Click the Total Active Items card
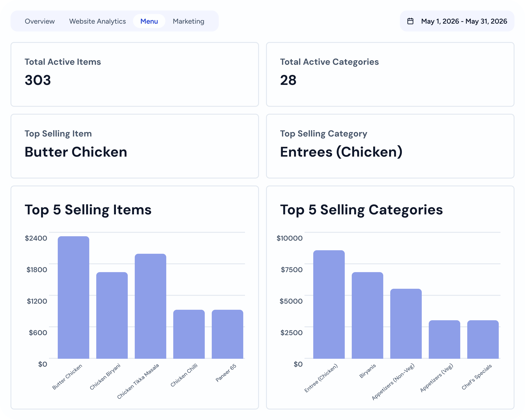 pyautogui.click(x=135, y=74)
